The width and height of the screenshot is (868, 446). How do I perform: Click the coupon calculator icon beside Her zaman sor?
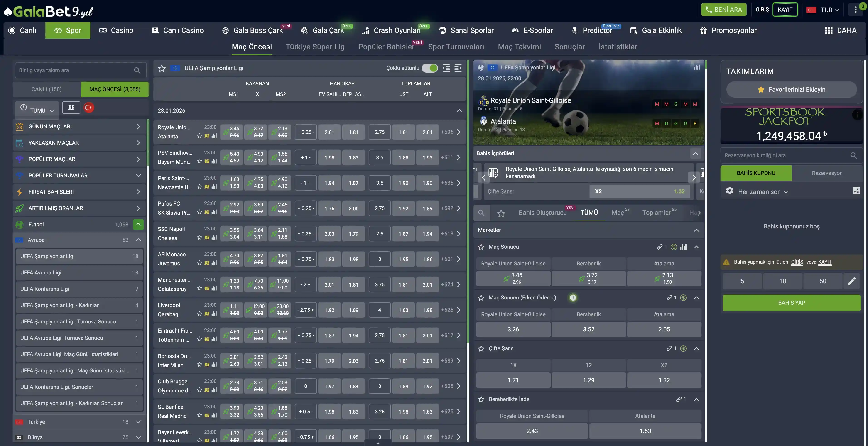(856, 191)
